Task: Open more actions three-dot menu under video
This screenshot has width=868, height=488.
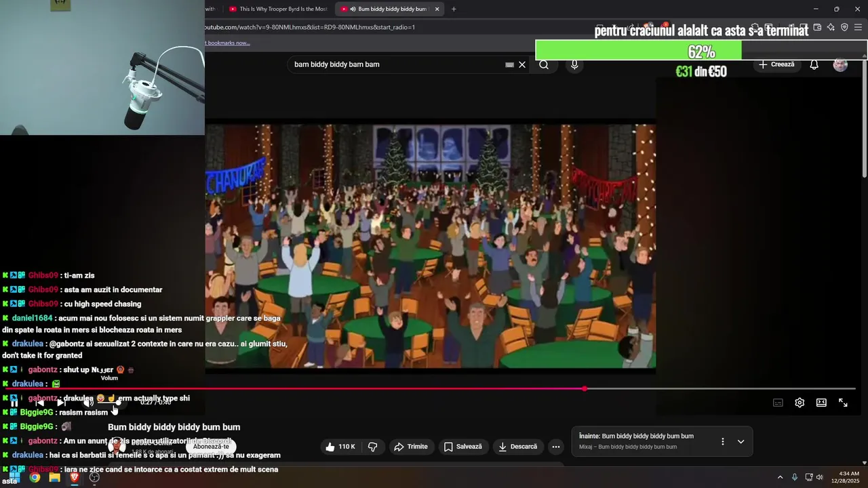Action: (555, 447)
